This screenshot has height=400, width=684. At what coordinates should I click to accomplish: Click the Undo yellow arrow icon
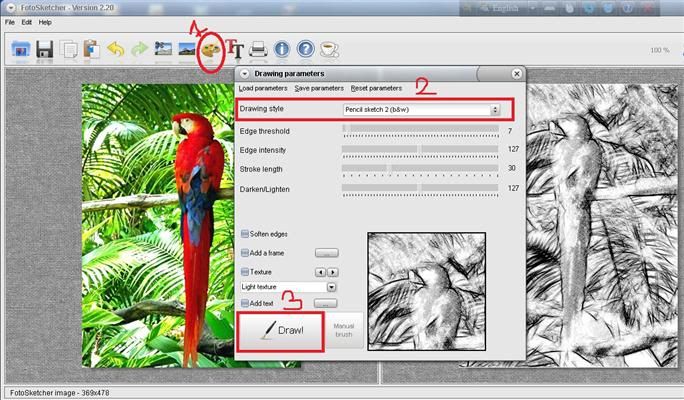[x=115, y=49]
